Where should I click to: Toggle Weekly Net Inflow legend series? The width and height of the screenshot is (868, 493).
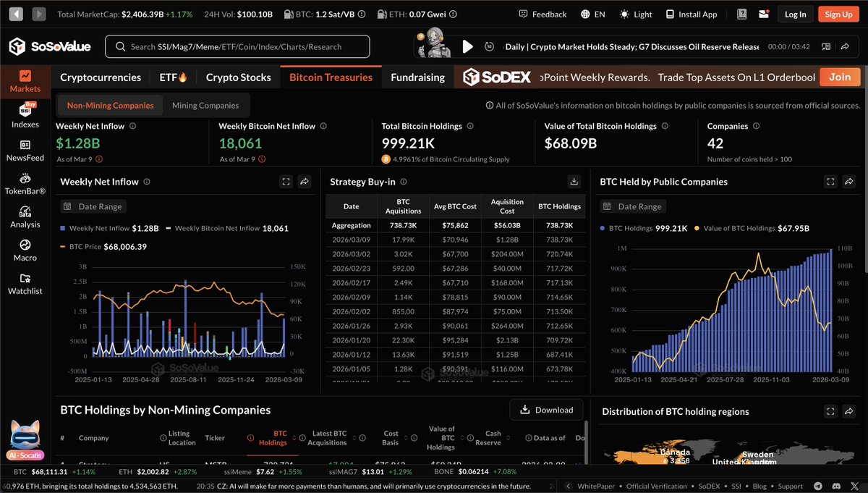coord(109,228)
